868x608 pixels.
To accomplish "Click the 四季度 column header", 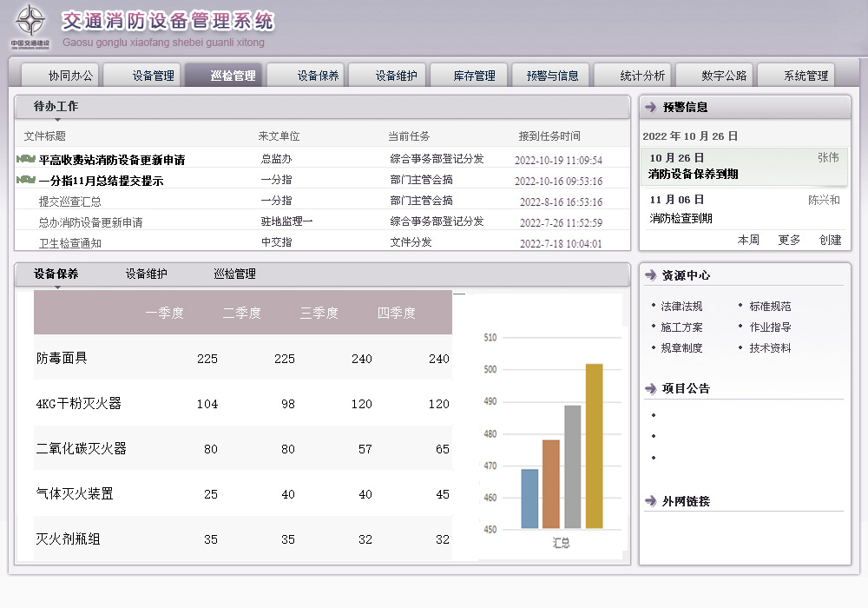I will click(397, 313).
